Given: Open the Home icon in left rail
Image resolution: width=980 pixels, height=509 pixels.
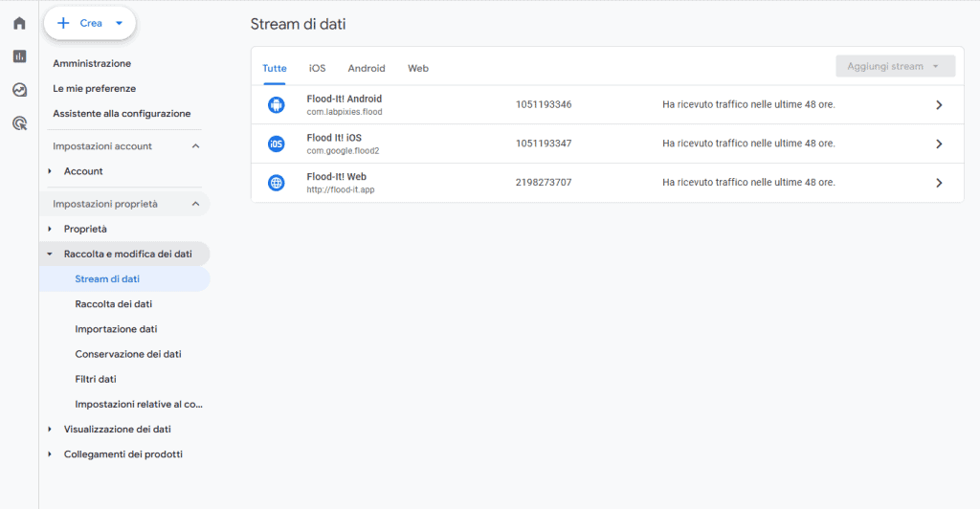Looking at the screenshot, I should [x=19, y=23].
